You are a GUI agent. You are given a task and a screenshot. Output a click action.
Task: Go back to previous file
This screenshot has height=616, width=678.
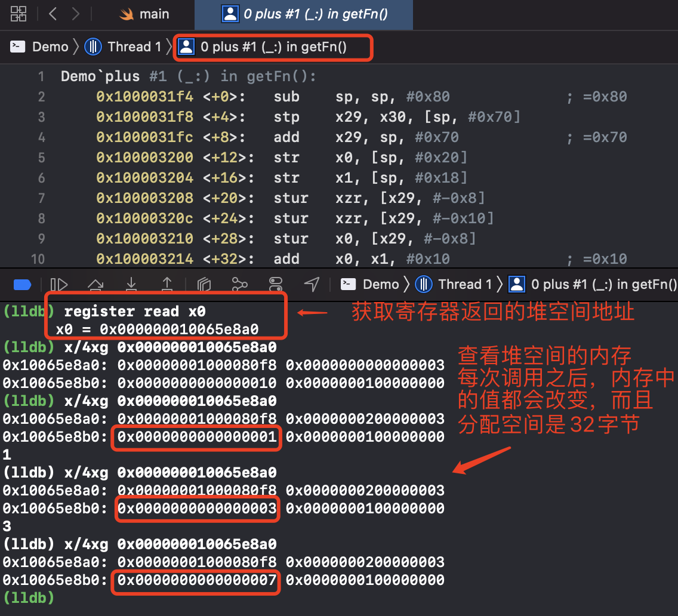(x=53, y=14)
